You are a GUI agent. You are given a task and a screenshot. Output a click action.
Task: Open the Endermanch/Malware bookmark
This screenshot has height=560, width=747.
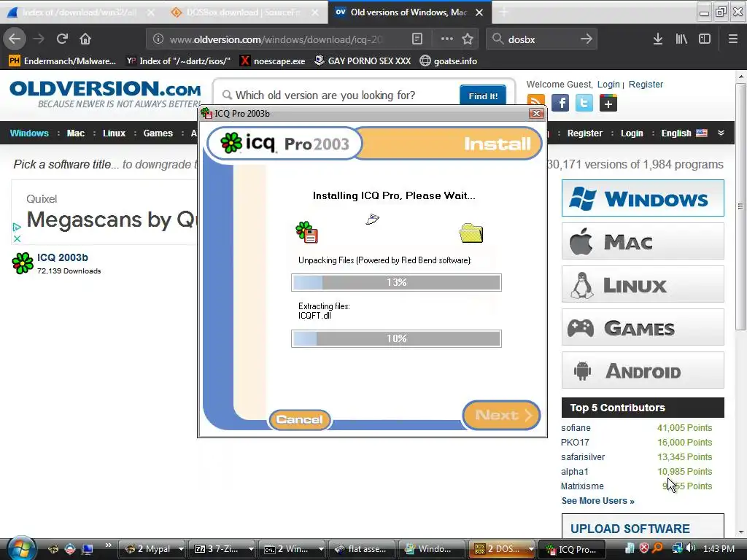coord(63,61)
